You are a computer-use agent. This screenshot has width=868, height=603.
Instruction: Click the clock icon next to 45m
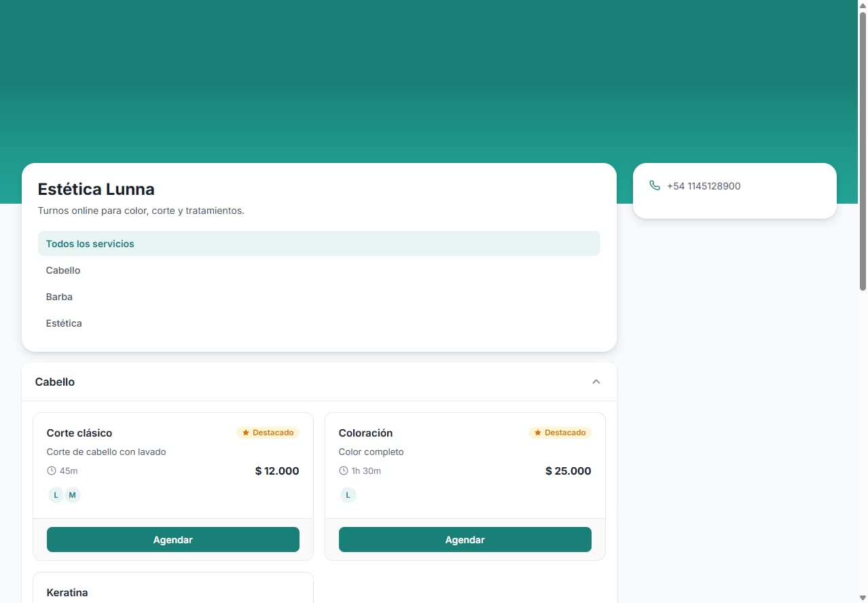click(52, 471)
